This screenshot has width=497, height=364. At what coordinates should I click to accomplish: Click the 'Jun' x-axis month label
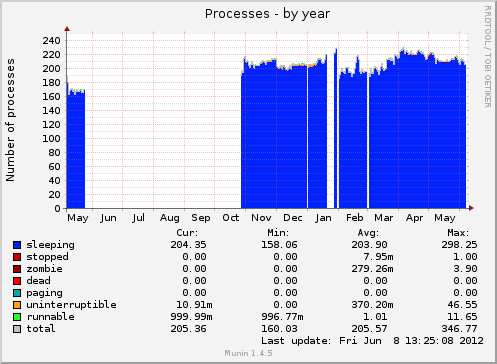[x=108, y=218]
